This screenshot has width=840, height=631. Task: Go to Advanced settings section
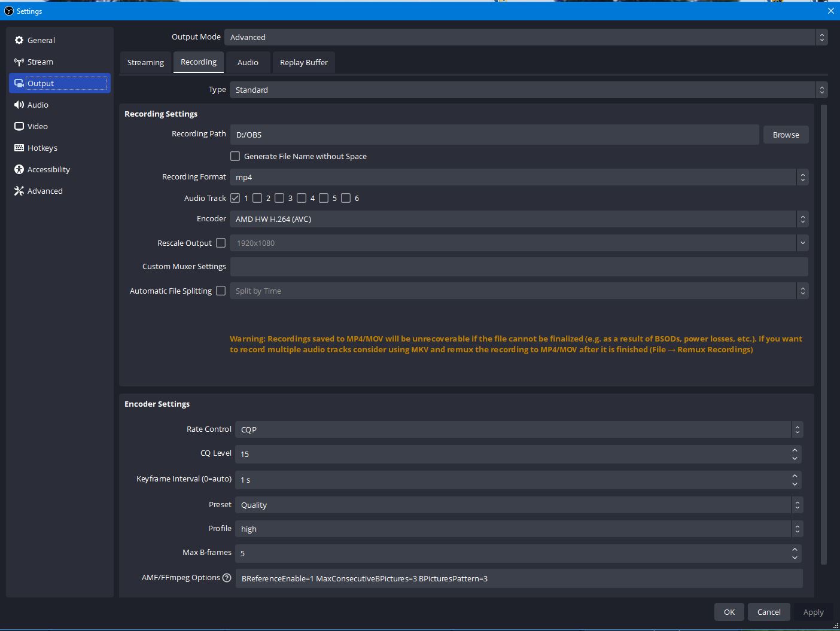pyautogui.click(x=60, y=191)
